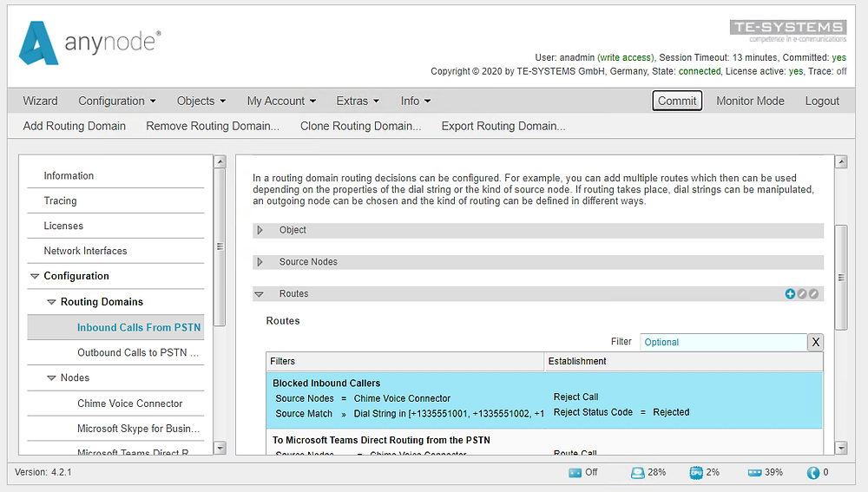868x492 pixels.
Task: Click sidebar scrollbar down arrow
Action: pyautogui.click(x=220, y=448)
